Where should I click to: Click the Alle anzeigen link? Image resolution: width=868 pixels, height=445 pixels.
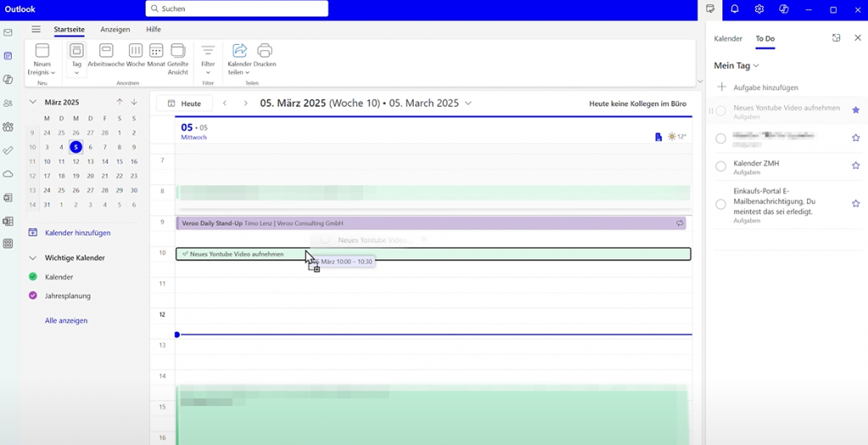66,320
